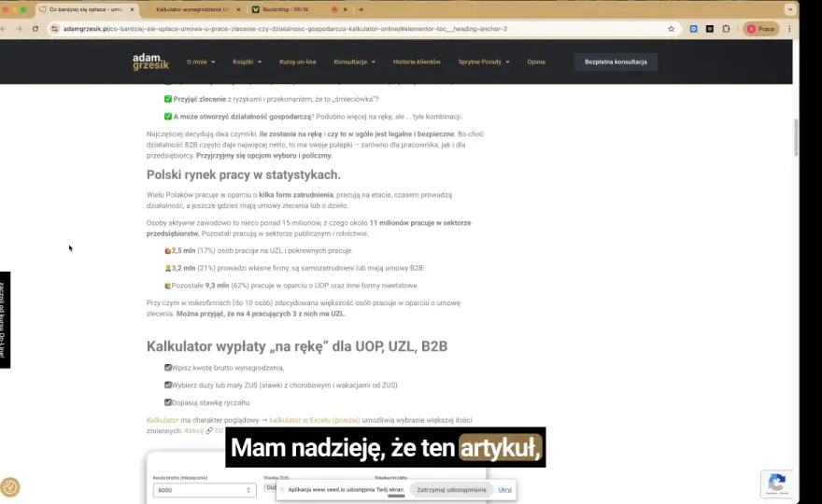This screenshot has width=822, height=504.
Task: Click the address bar URL
Action: tap(285, 29)
